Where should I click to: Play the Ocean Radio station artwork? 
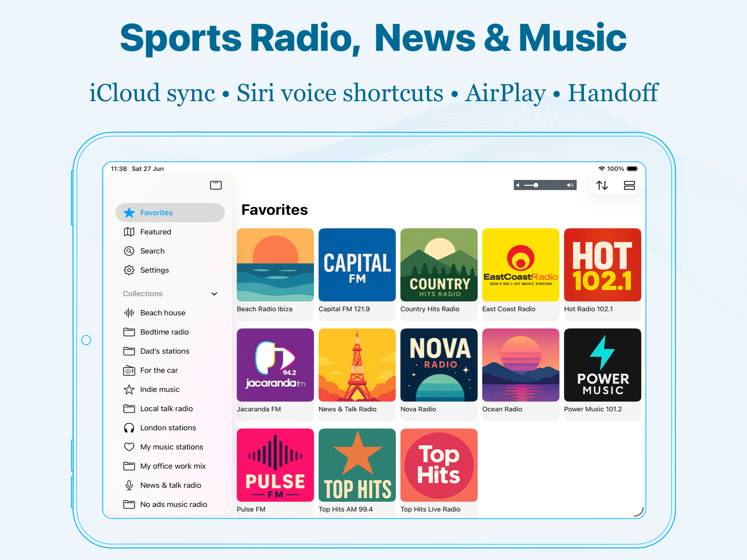pyautogui.click(x=521, y=365)
